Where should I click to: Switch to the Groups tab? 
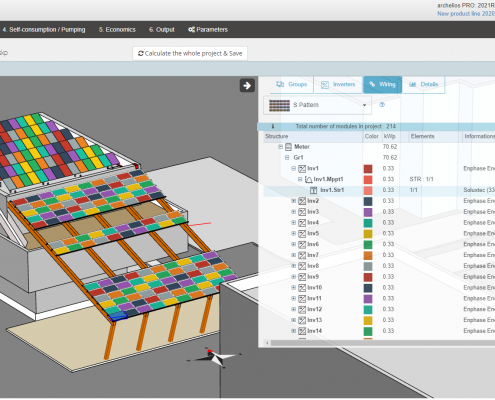[292, 84]
